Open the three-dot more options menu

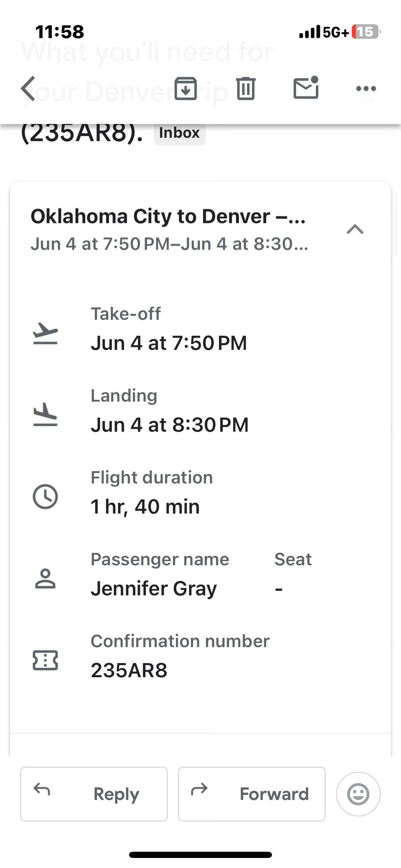click(x=366, y=89)
